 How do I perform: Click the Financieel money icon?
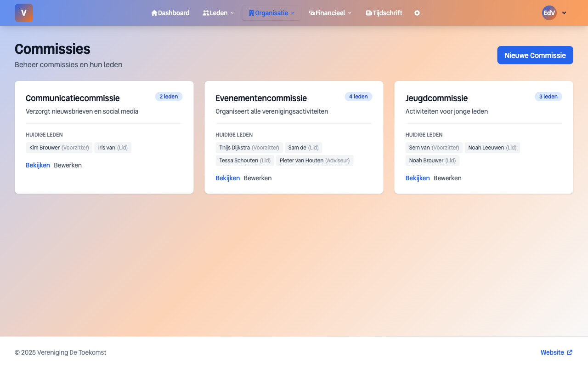312,13
